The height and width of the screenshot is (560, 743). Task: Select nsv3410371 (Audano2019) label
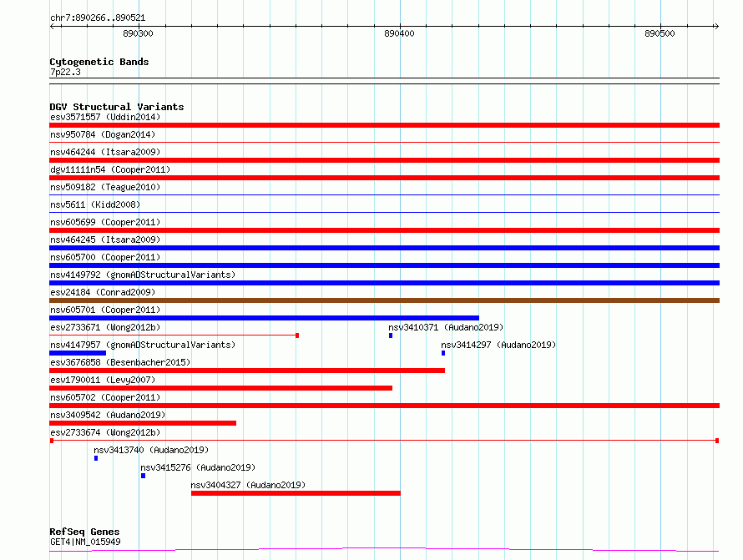[x=446, y=327]
